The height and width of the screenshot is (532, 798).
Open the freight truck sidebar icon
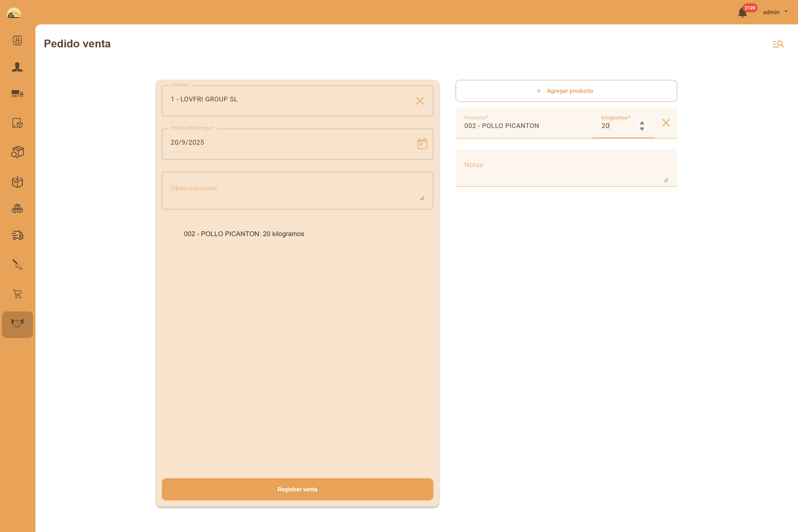tap(17, 94)
